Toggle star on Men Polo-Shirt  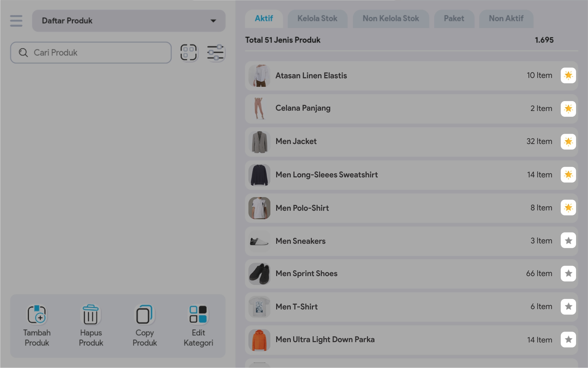tap(568, 208)
